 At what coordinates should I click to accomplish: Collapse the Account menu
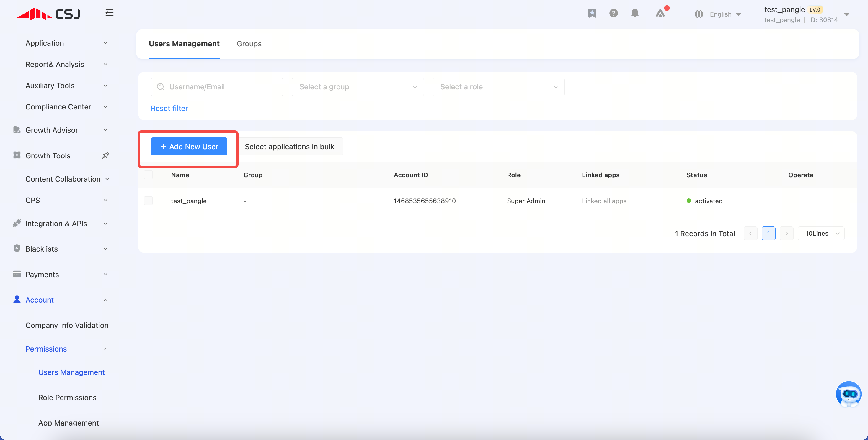point(105,300)
